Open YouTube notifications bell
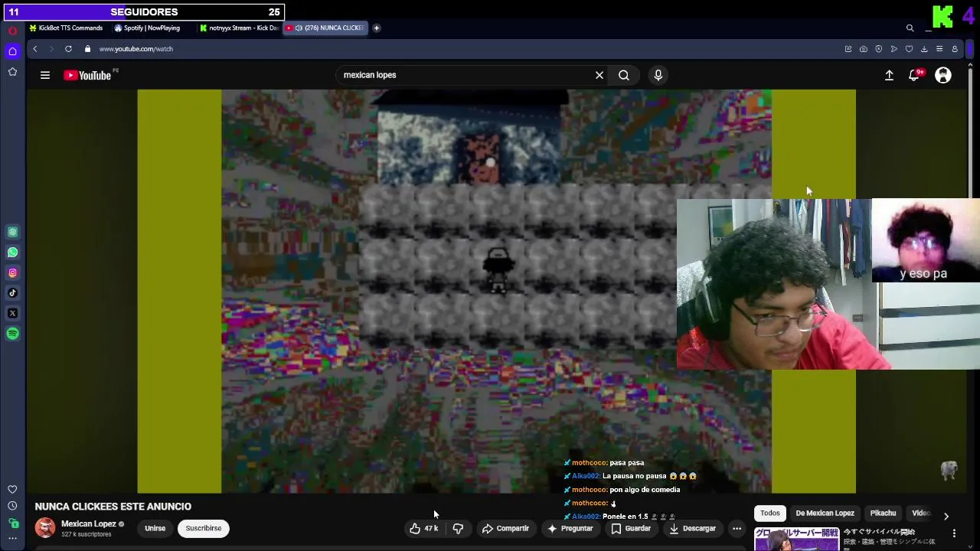The height and width of the screenshot is (551, 980). tap(914, 75)
